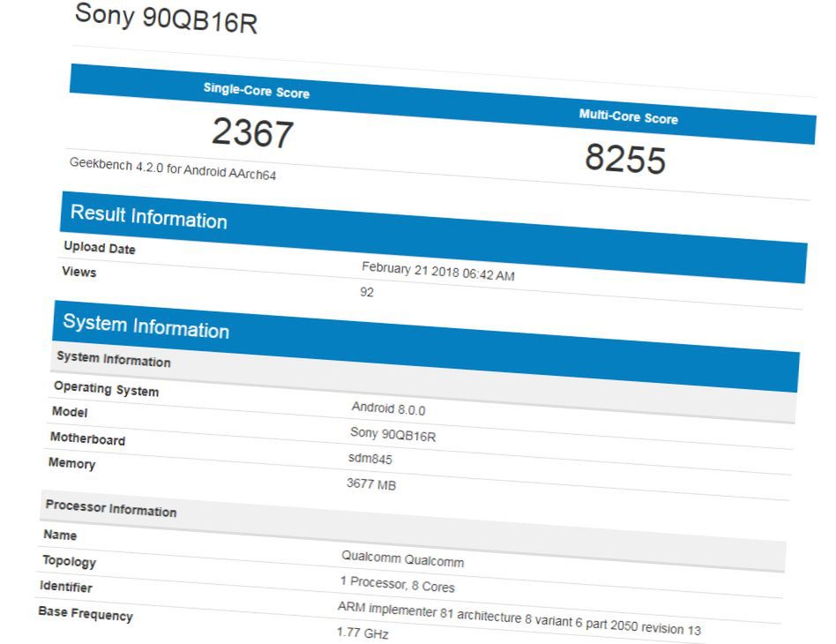
Task: Select the processor Name label
Action: point(60,535)
